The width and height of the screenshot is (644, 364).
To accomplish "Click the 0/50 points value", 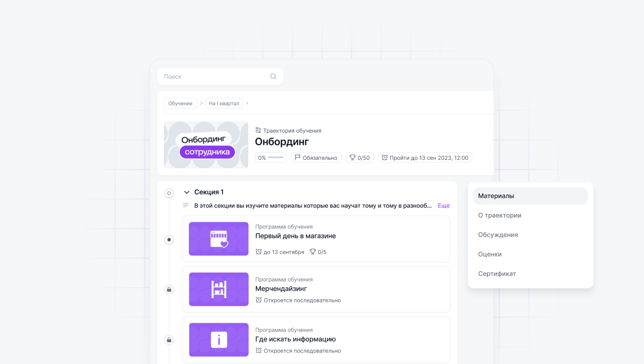I will [364, 158].
